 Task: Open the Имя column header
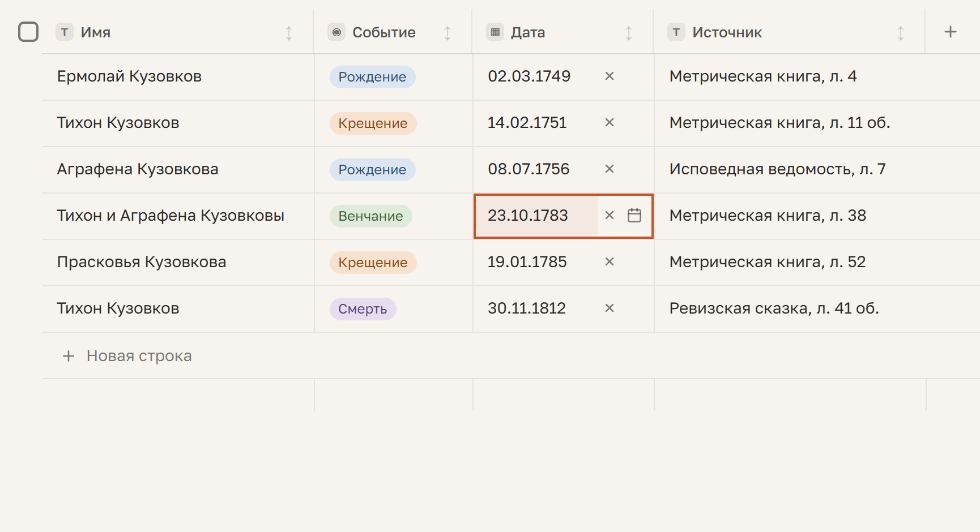pyautogui.click(x=177, y=32)
